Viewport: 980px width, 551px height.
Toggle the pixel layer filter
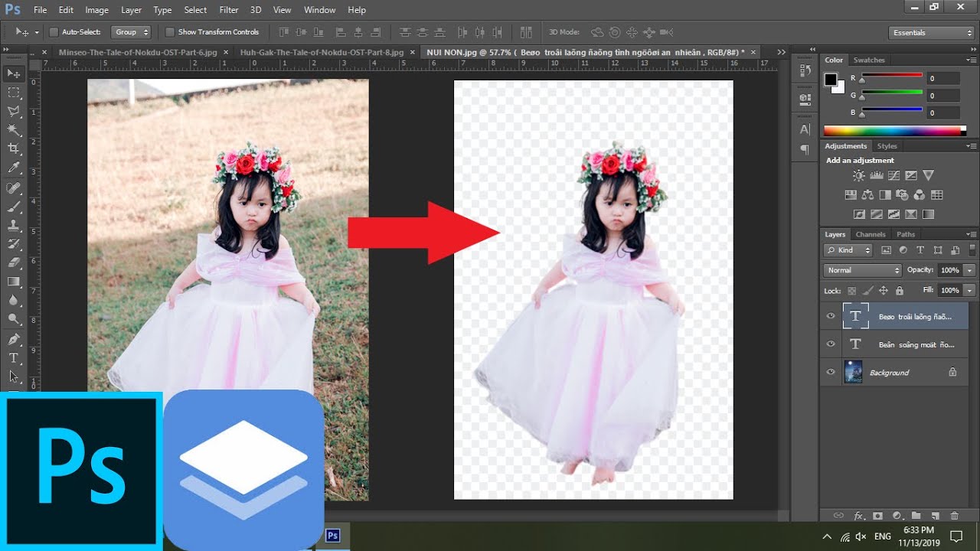(x=887, y=250)
